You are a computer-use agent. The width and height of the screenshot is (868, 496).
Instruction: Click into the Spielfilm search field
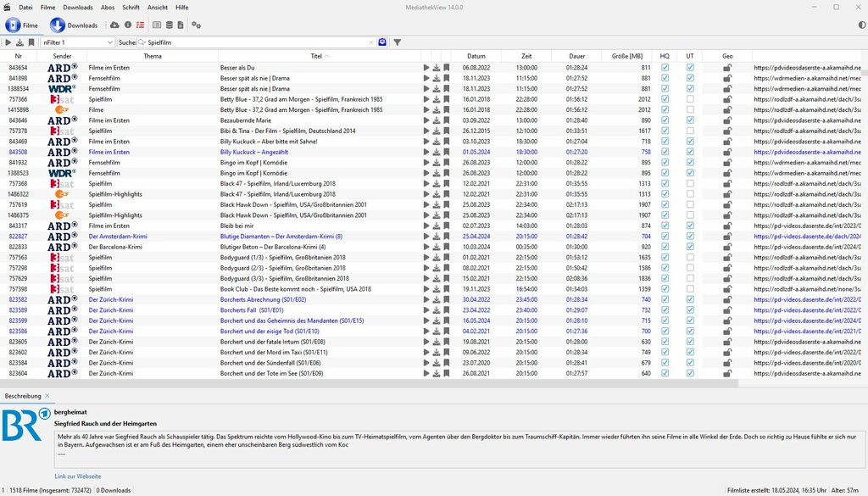[258, 42]
